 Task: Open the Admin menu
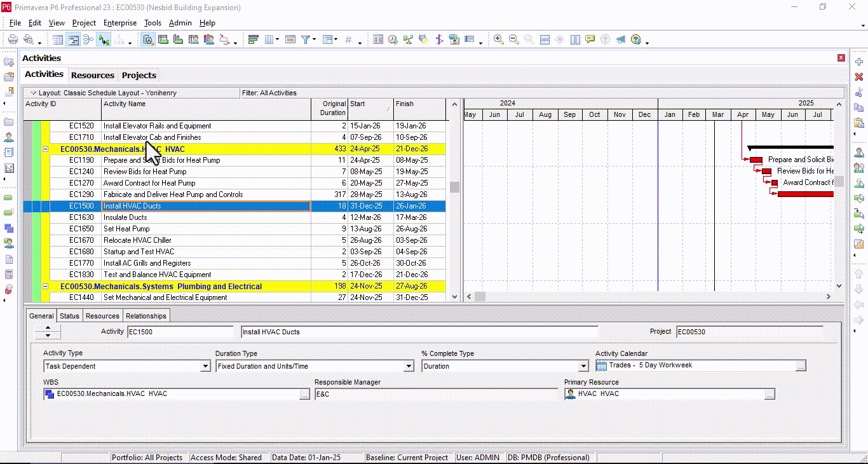tap(180, 23)
